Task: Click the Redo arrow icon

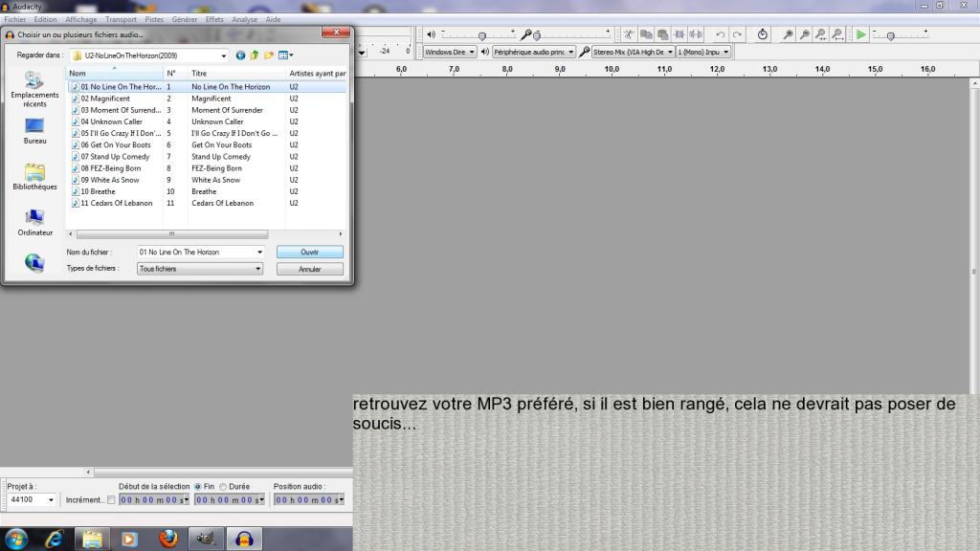Action: click(738, 35)
